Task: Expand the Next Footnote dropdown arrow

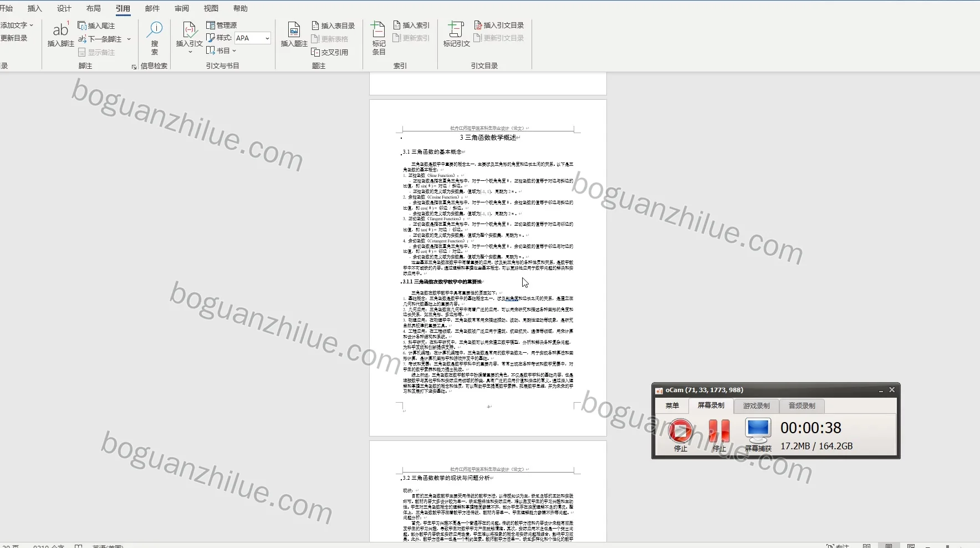Action: click(129, 39)
